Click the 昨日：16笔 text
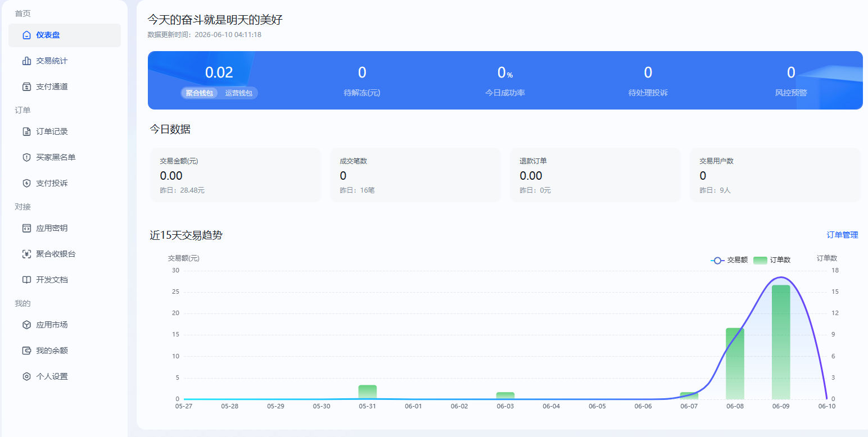This screenshot has height=437, width=868. [357, 190]
